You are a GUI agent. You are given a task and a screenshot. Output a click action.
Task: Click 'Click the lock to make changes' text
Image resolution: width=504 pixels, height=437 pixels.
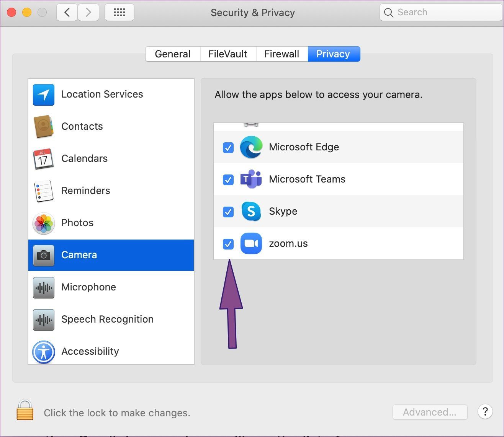point(117,413)
